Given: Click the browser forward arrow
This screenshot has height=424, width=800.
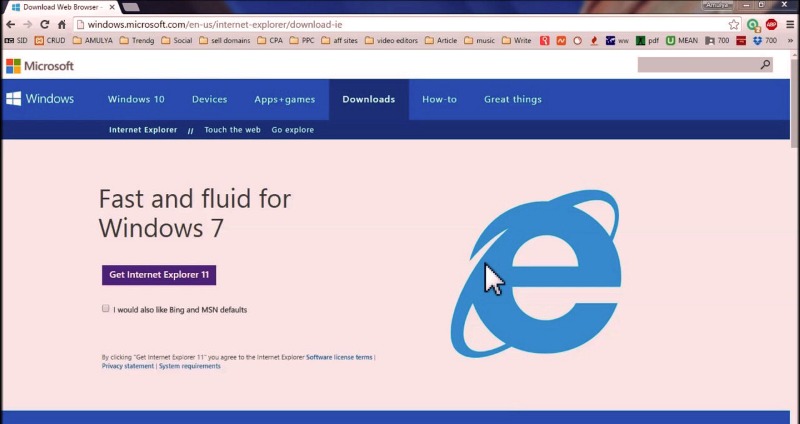Looking at the screenshot, I should [28, 24].
